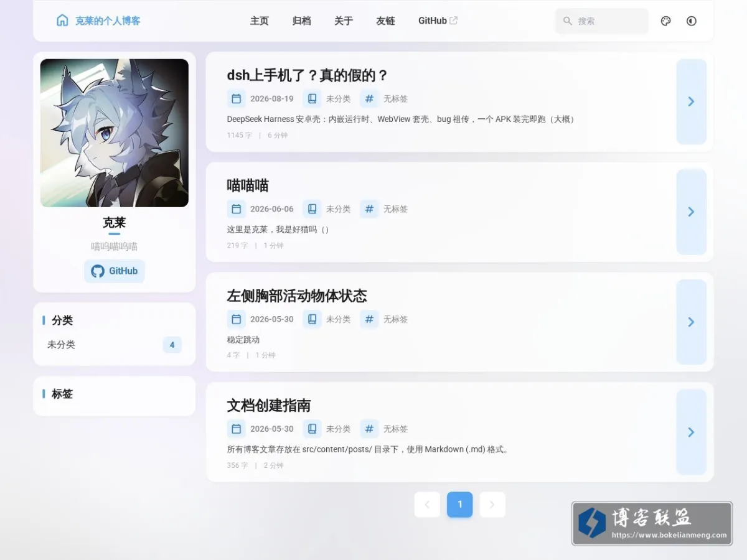The width and height of the screenshot is (747, 560).
Task: Click the arrow button on the dsh上手机了 card
Action: 692,101
